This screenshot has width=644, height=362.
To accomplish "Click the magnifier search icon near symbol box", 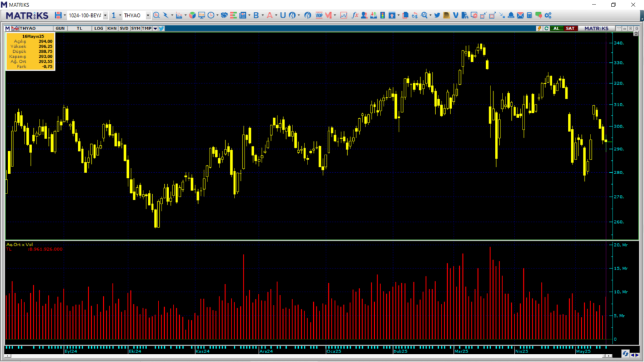I will tap(156, 15).
